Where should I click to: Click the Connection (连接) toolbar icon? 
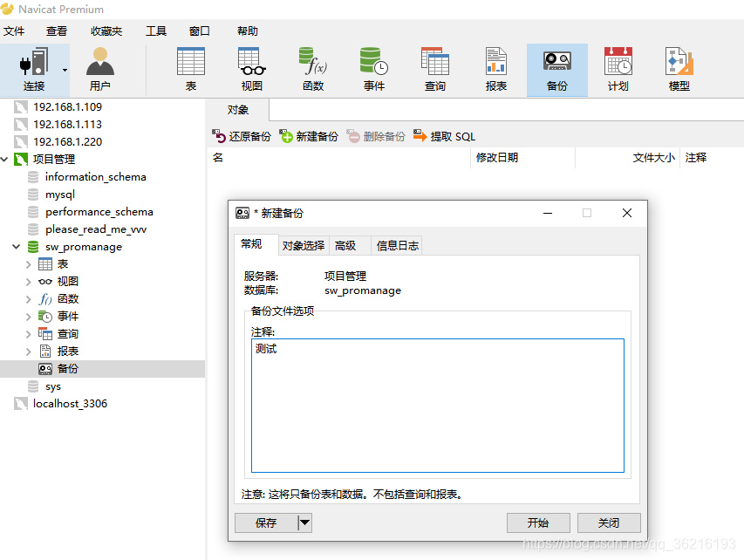click(x=34, y=70)
